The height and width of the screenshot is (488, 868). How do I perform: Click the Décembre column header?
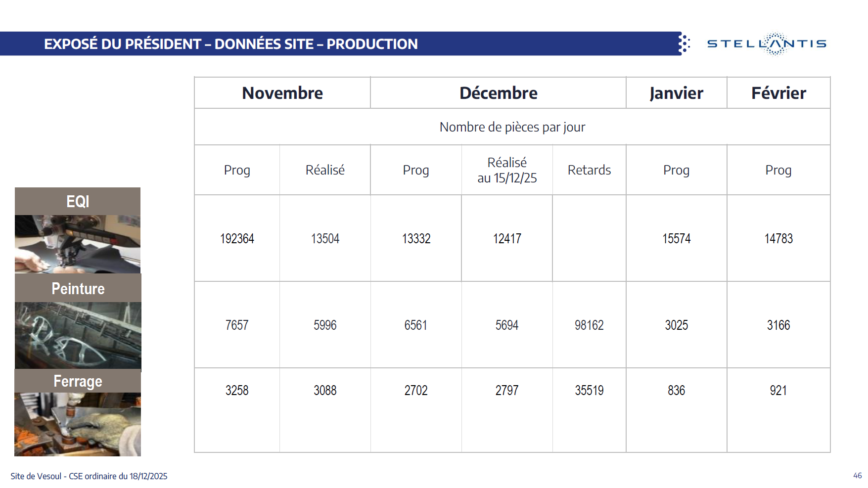[498, 93]
